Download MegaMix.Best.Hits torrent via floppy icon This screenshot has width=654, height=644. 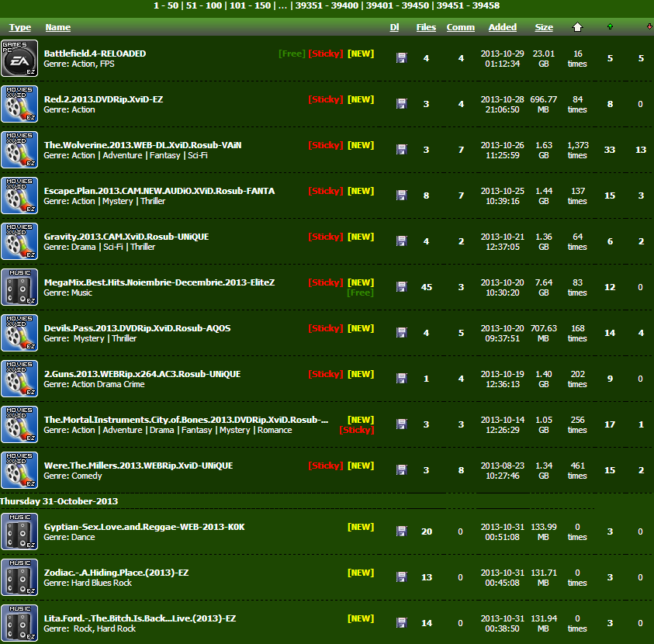(402, 287)
